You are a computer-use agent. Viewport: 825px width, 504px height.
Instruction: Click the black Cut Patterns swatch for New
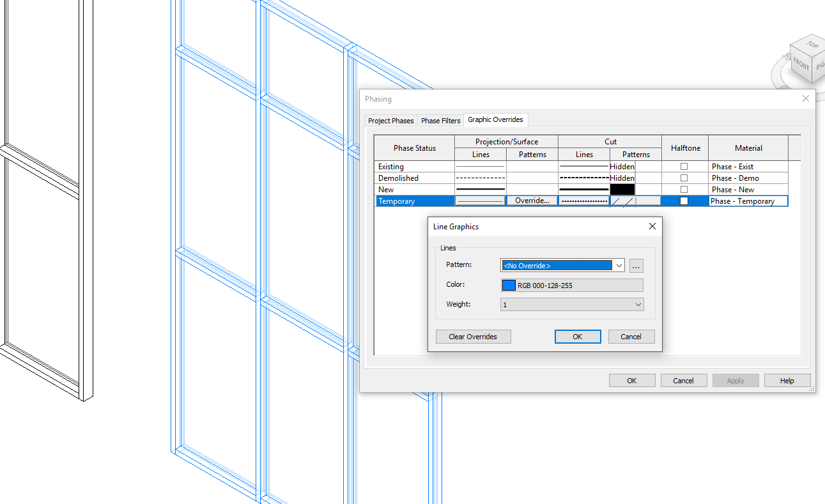click(622, 189)
